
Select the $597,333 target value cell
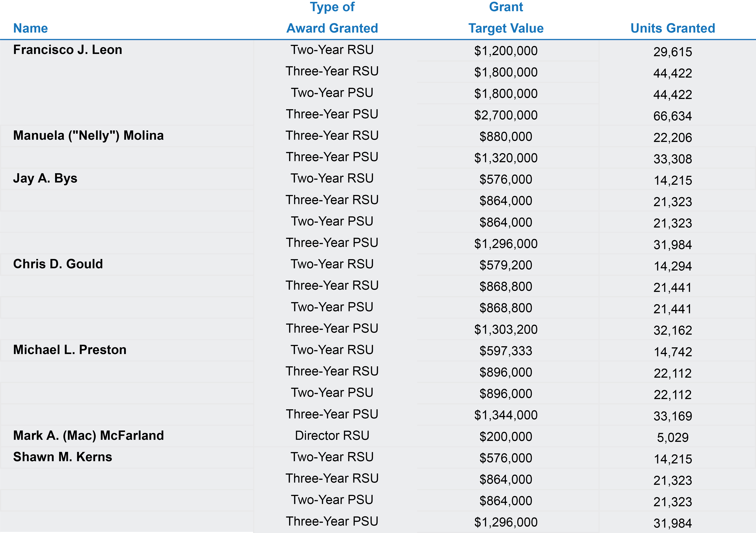click(506, 351)
